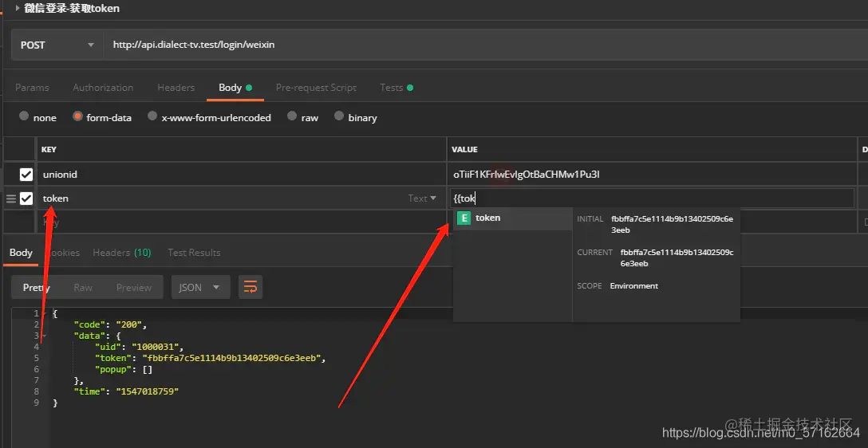Grab the token row reorder handle
This screenshot has width=868, height=448.
(x=11, y=198)
